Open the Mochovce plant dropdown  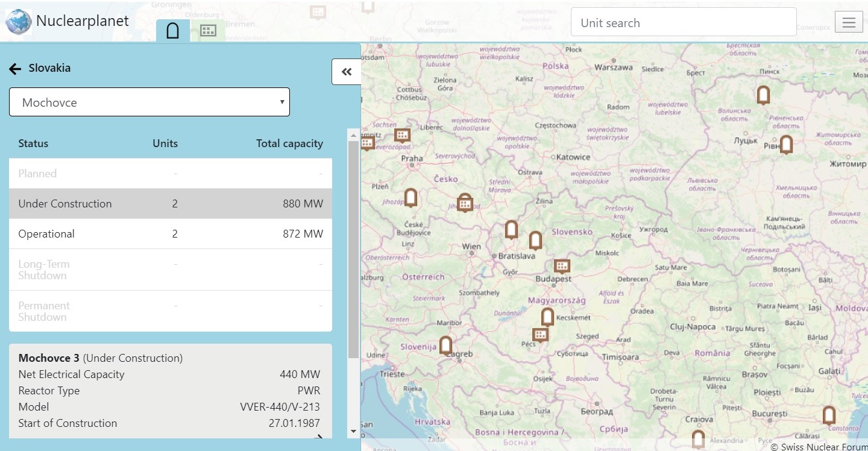click(x=149, y=102)
